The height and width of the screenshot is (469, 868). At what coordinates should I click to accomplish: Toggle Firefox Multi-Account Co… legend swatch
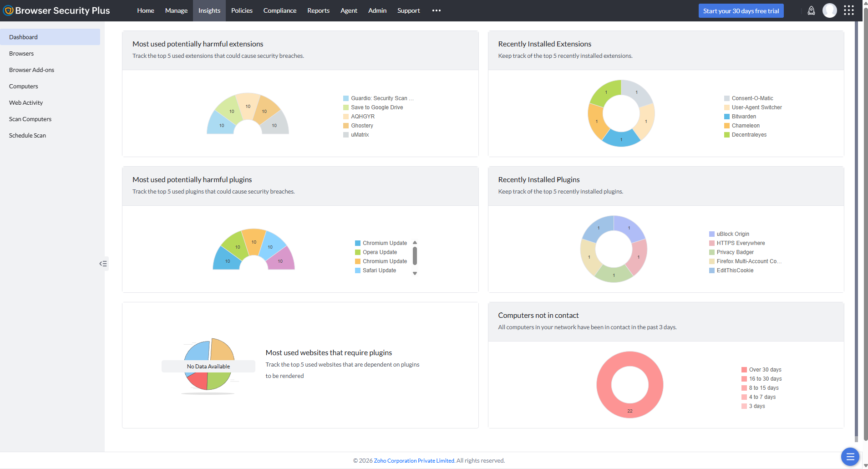tap(712, 261)
